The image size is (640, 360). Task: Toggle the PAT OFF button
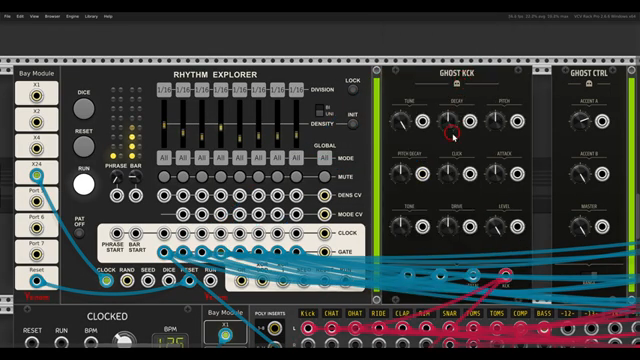[x=79, y=233]
